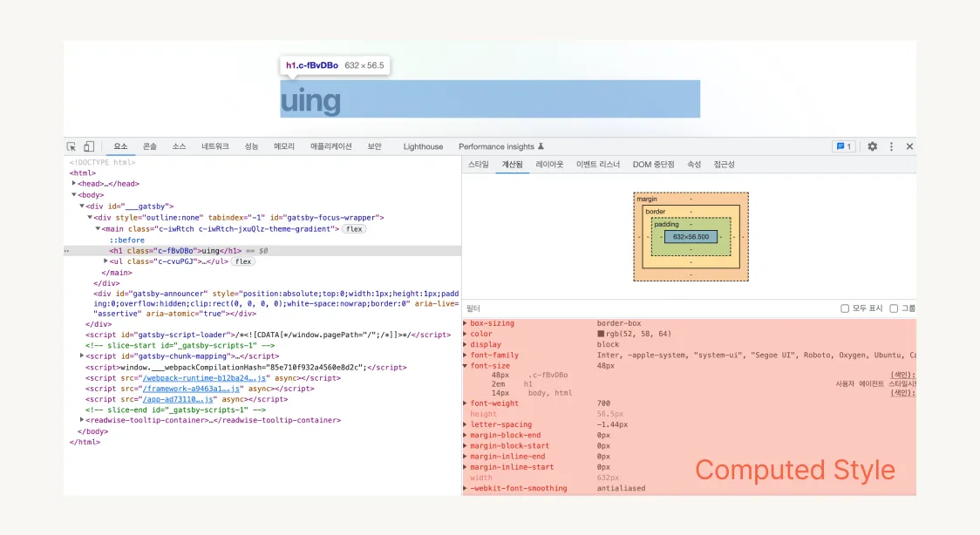Switch to the 요소 tab
Viewport: 980px width, 535px height.
click(120, 146)
